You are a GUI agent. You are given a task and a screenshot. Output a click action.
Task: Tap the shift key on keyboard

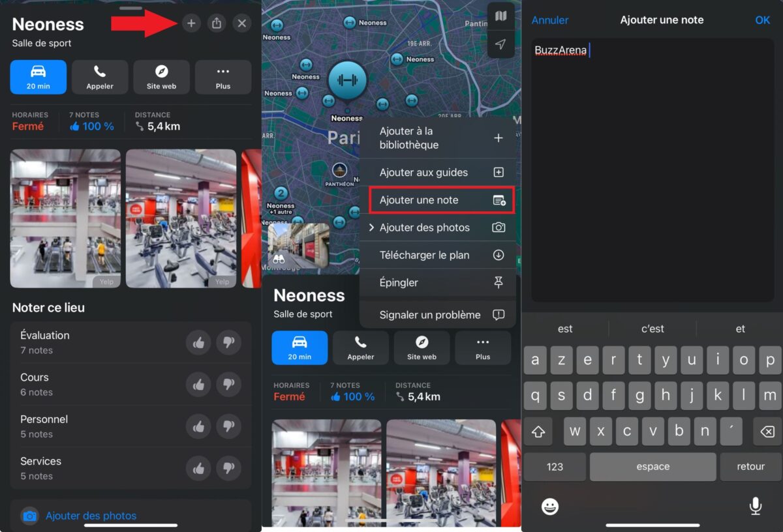pyautogui.click(x=538, y=432)
